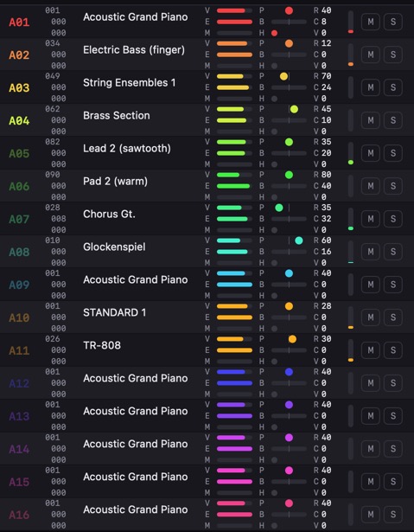Click the A15 expression slider bar
414x532 pixels.
234,482
